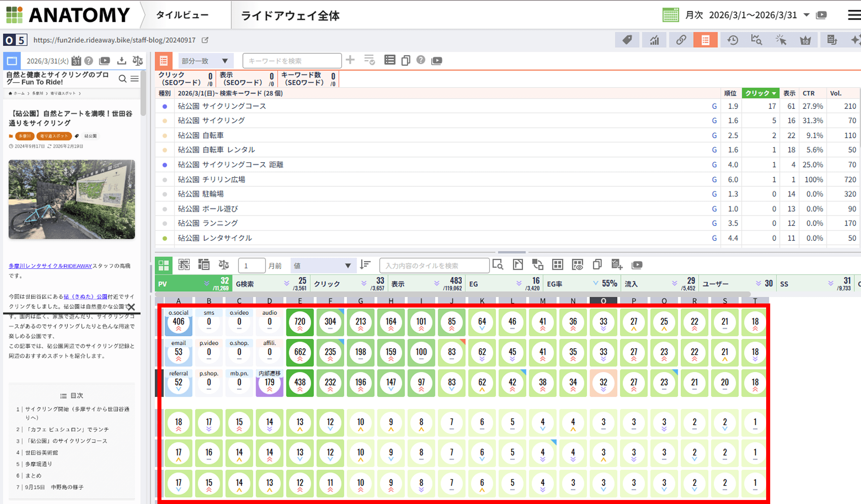Click the 多摩川レンタサイクルRIDEAWAY link

50,266
